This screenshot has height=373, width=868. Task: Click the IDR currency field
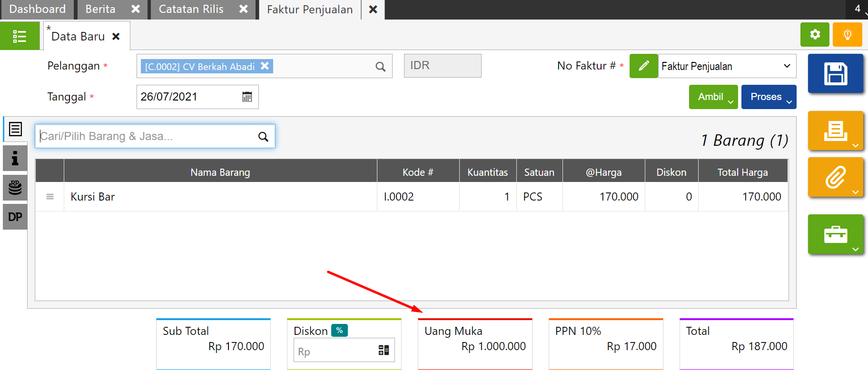[x=443, y=66]
